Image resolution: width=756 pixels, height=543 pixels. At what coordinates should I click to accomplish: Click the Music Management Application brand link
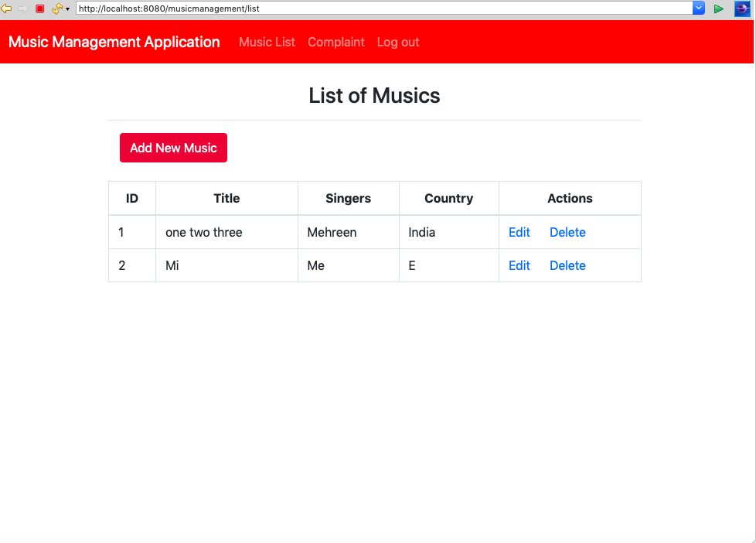point(114,43)
